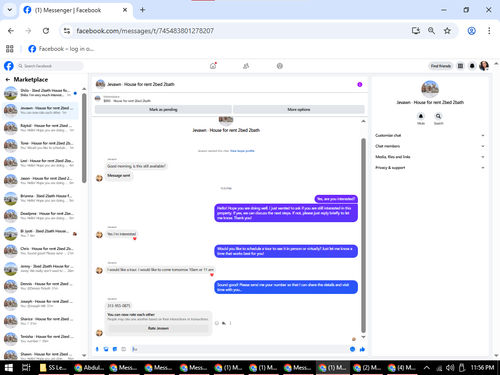The image size is (500, 375).
Task: Choose a GIF icon in composer
Action: (123, 349)
